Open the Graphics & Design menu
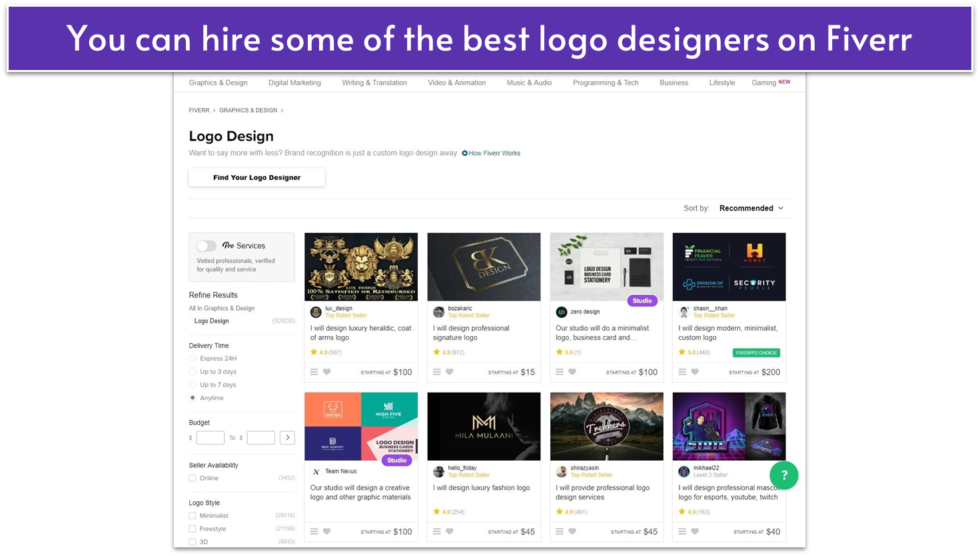 218,83
